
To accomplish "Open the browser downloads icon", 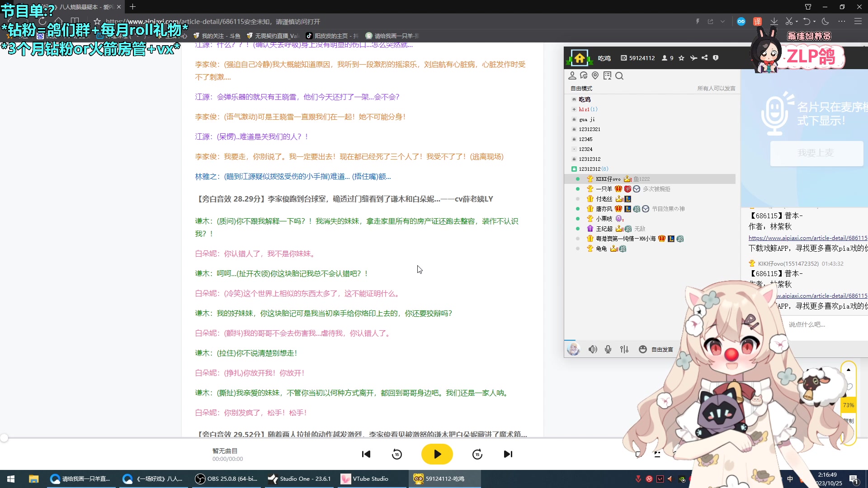I will 774,21.
